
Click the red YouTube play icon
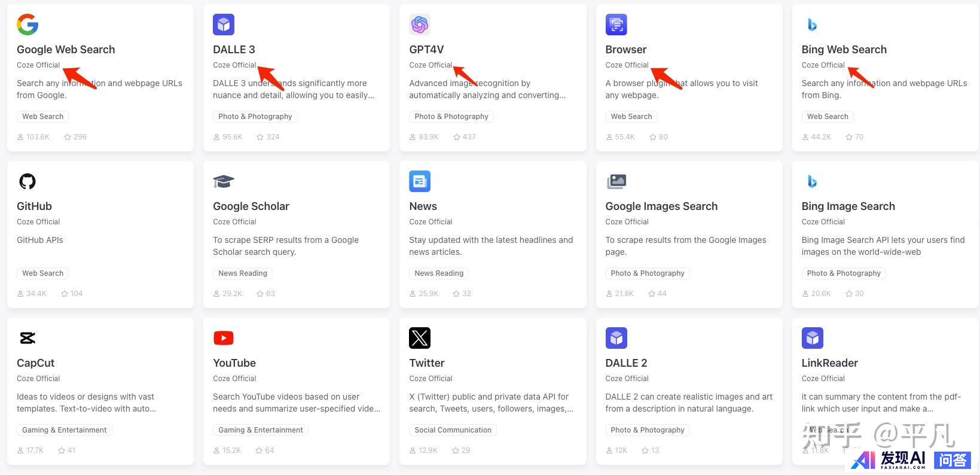224,338
